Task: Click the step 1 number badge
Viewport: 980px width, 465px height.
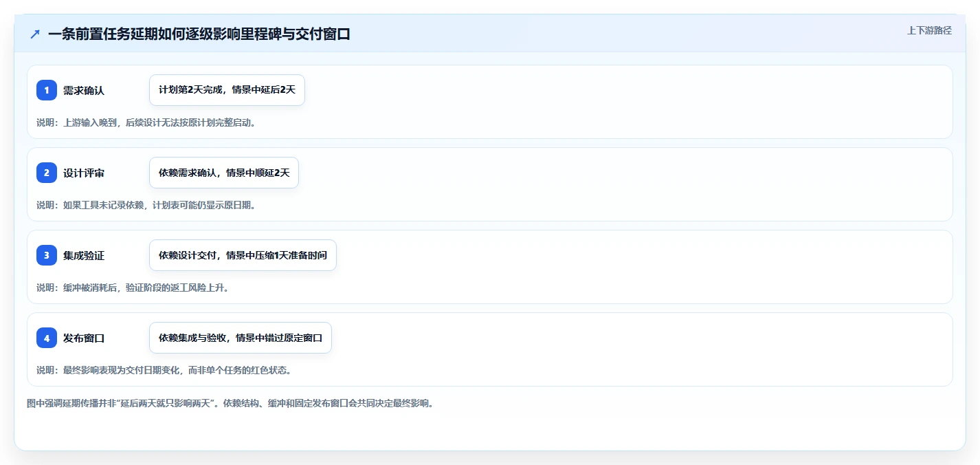Action: pyautogui.click(x=47, y=90)
